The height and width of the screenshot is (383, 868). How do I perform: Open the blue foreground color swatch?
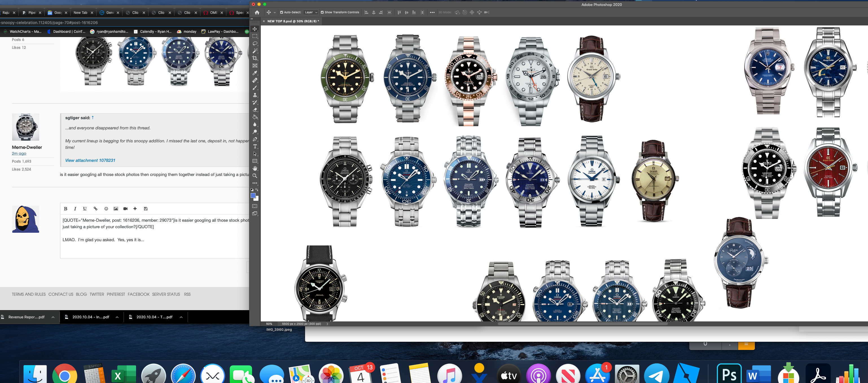[x=253, y=195]
